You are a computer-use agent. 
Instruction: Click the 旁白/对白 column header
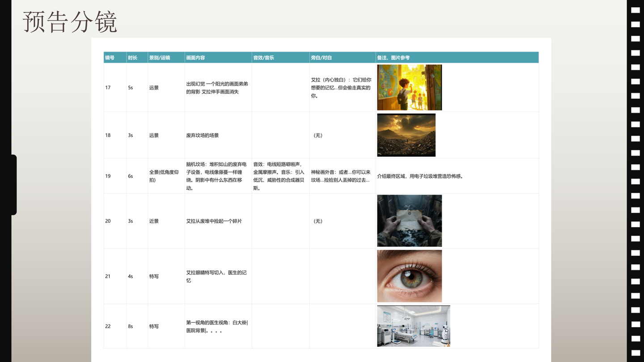click(343, 58)
